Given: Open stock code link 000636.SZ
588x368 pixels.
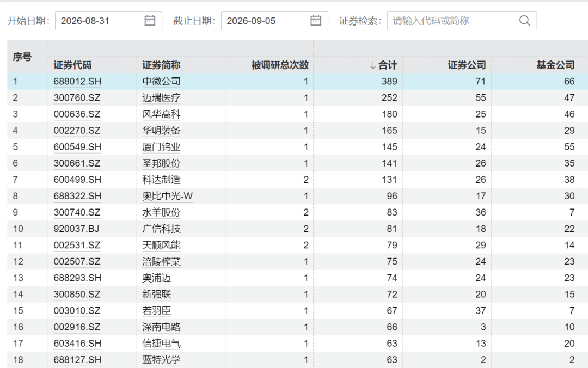Looking at the screenshot, I should click(x=77, y=114).
